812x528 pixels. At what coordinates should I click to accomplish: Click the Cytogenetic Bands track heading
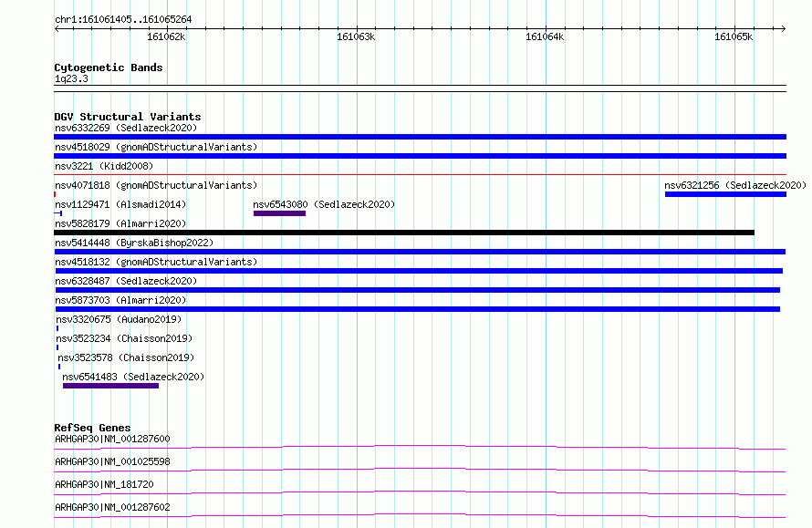[x=109, y=67]
